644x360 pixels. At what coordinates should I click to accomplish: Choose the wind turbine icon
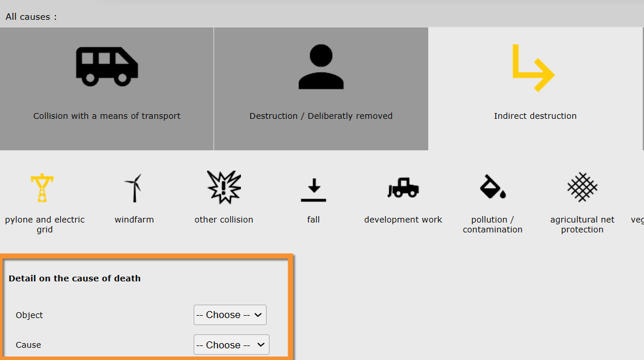[x=134, y=188]
